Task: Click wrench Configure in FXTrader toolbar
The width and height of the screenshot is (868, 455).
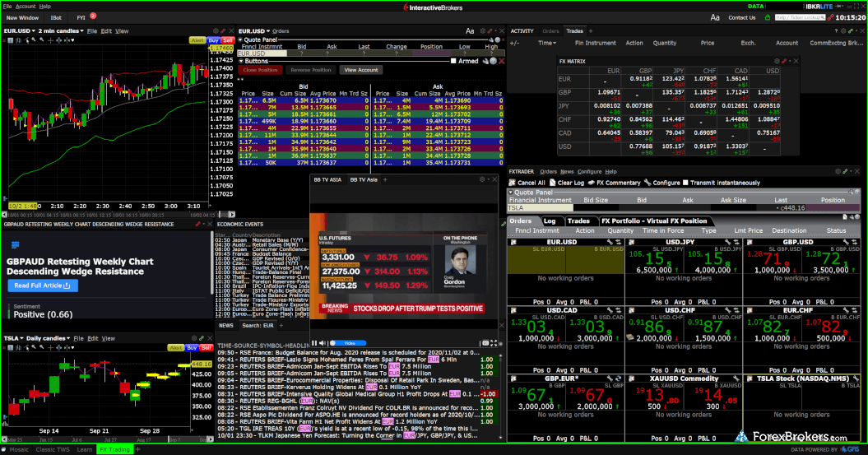Action: click(661, 183)
